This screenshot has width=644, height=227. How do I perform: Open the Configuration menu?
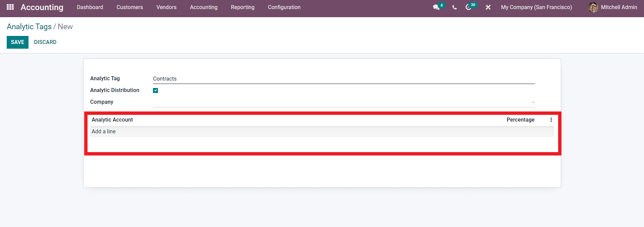coord(284,7)
